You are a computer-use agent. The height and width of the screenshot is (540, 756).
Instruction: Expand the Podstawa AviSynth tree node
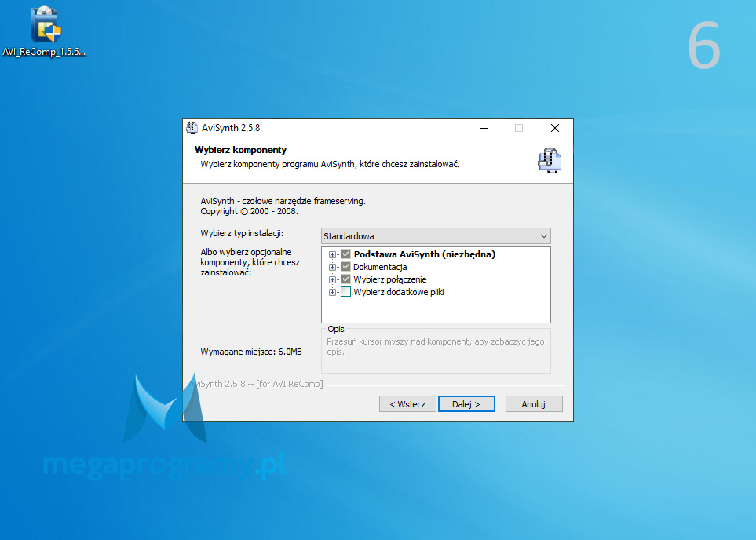[332, 254]
